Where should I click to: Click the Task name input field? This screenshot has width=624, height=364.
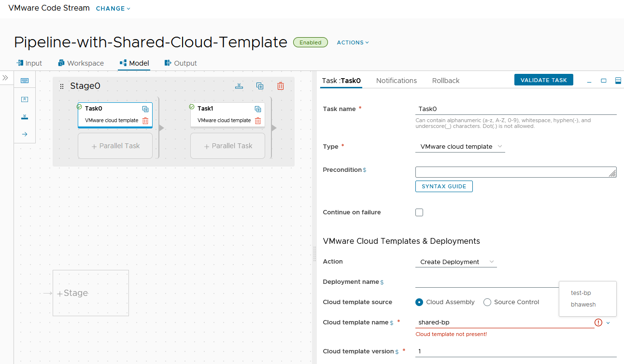click(x=516, y=109)
